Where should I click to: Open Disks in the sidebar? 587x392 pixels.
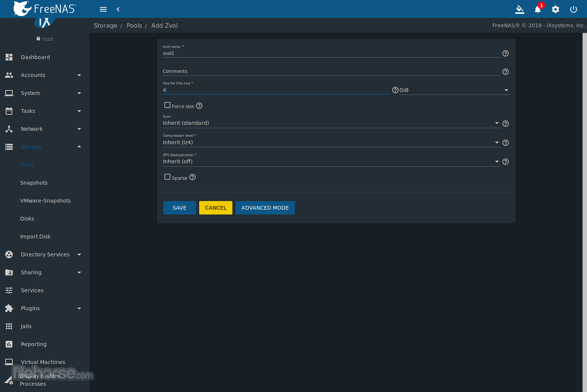pyautogui.click(x=27, y=219)
